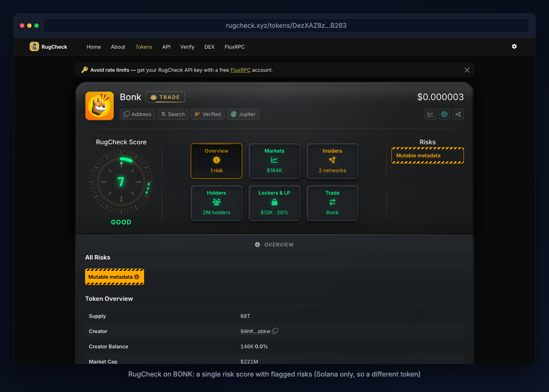The height and width of the screenshot is (392, 549).
Task: Open the Lockers & LP card
Action: tap(274, 203)
